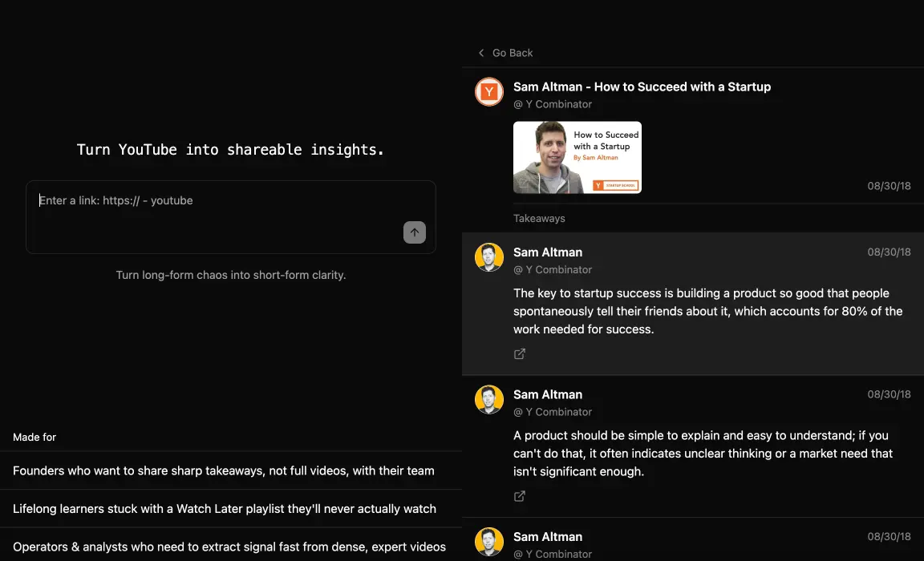Click @ Y Combinator handle on first takeaway
924x561 pixels.
552,269
